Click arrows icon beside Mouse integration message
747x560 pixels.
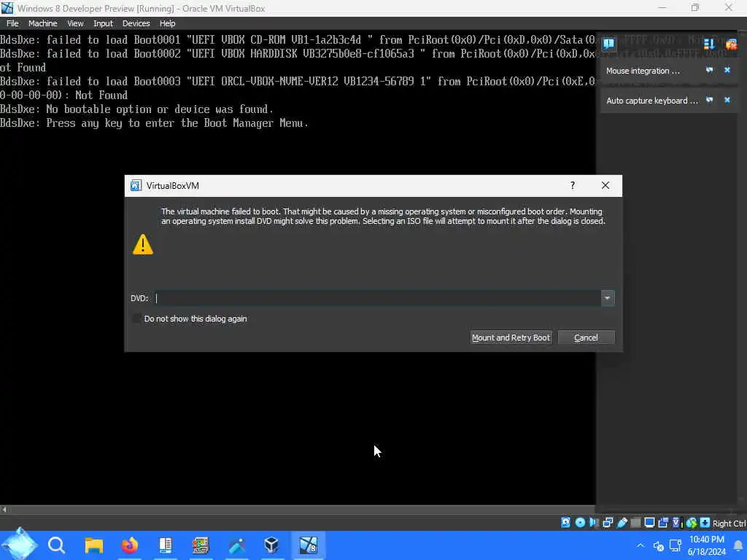point(709,70)
